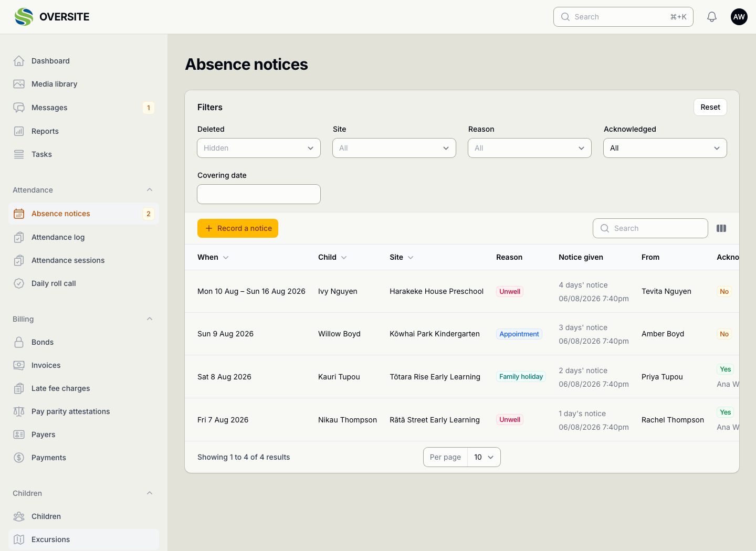Click the Payments dollar icon
Viewport: 756px width, 551px height.
click(x=19, y=458)
